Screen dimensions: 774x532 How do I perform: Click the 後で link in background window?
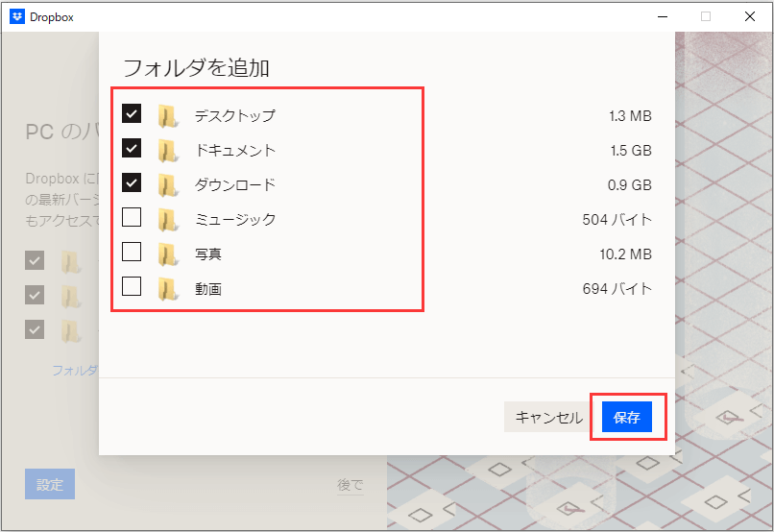[x=351, y=485]
